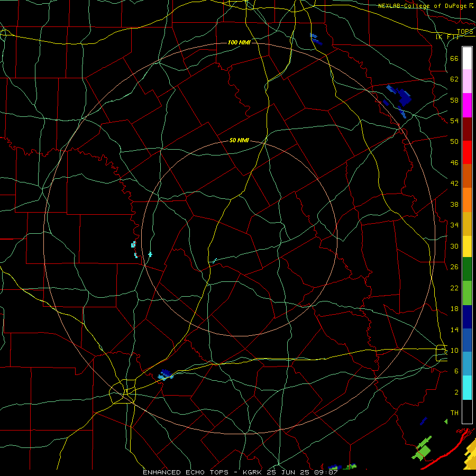Click the '38' legend value
The image size is (476, 476).
tap(454, 204)
